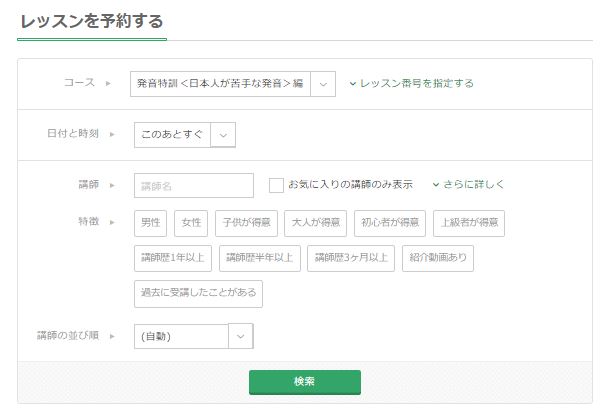The width and height of the screenshot is (610, 418).
Task: Toggle the 講師歴3ヶ月以上 filter tag
Action: coord(351,258)
